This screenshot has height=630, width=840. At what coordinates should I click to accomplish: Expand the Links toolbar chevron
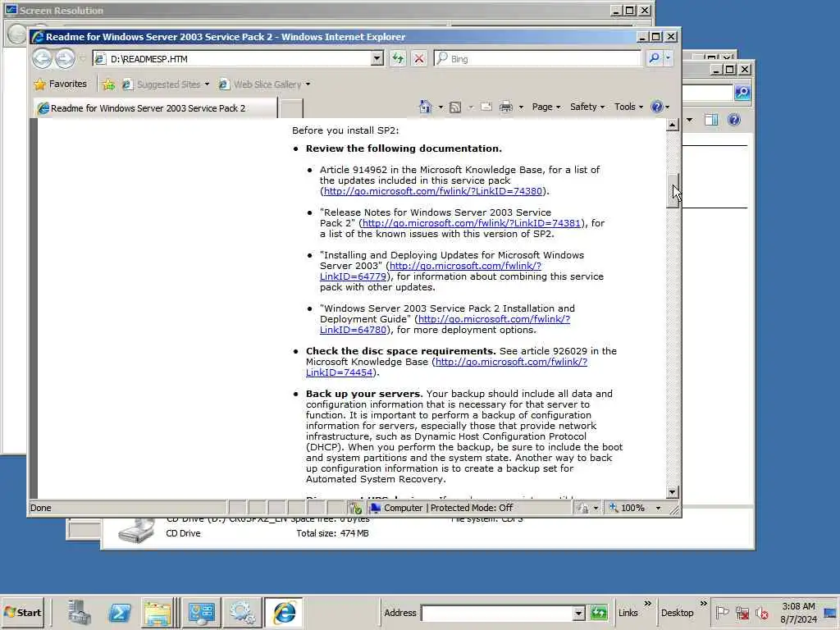pyautogui.click(x=647, y=604)
